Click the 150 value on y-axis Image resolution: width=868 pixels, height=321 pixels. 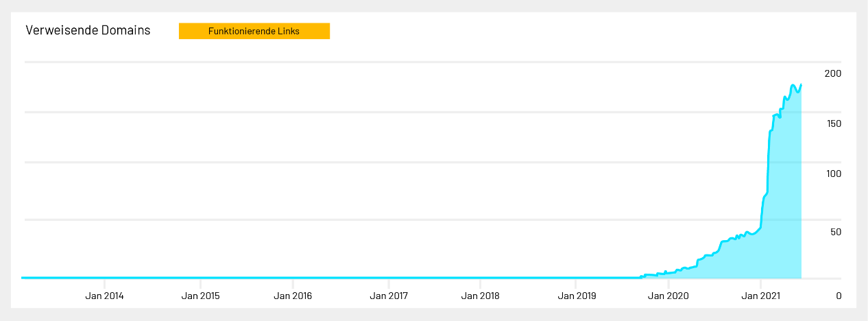pos(833,123)
